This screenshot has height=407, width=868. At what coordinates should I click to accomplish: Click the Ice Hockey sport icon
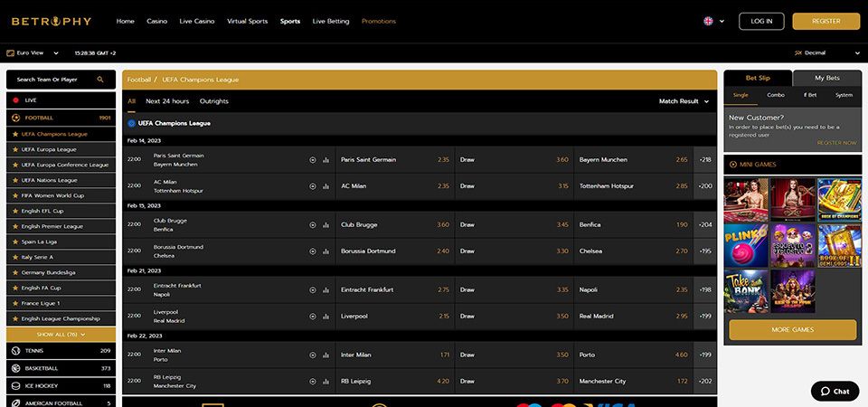15,386
